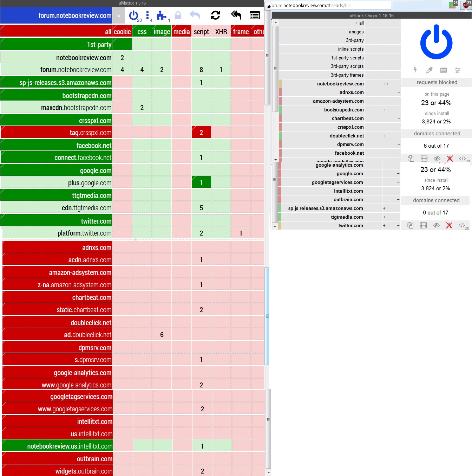Open the forum.notebookreview.com scope selector in uMatrix
472x476 pixels.
click(56, 15)
